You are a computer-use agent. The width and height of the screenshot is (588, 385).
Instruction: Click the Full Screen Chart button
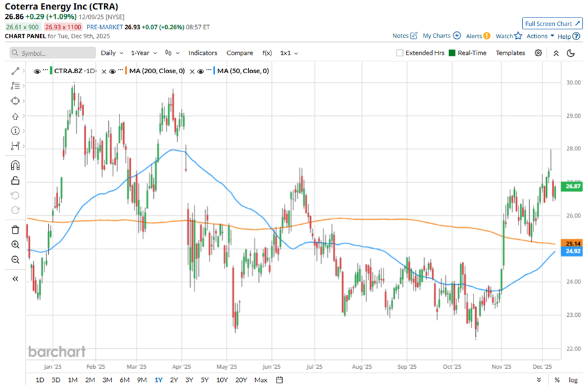coord(552,24)
